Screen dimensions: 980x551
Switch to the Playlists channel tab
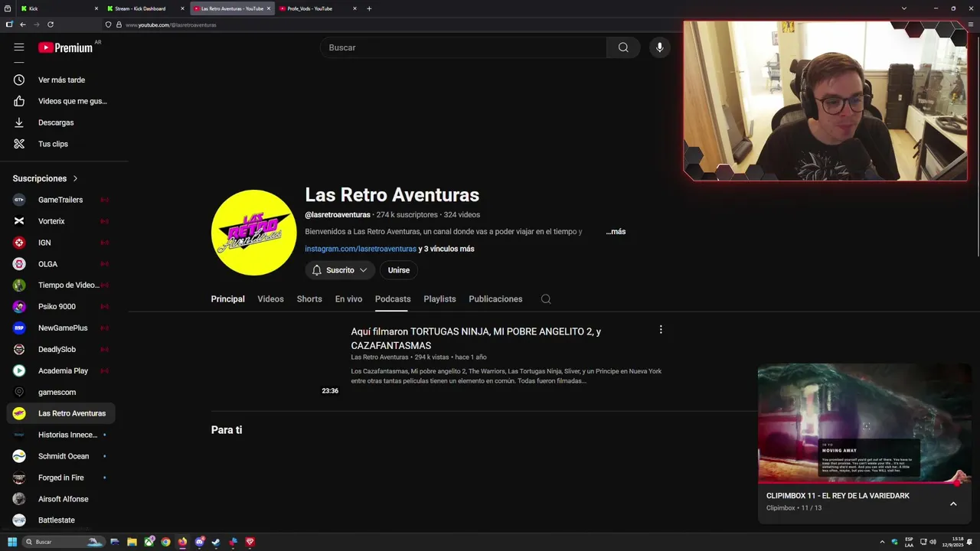439,299
